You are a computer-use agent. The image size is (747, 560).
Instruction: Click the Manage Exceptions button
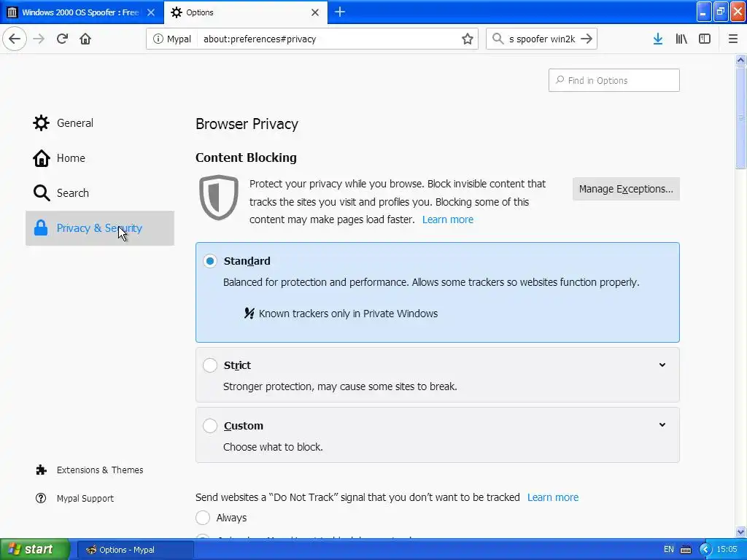pos(626,189)
